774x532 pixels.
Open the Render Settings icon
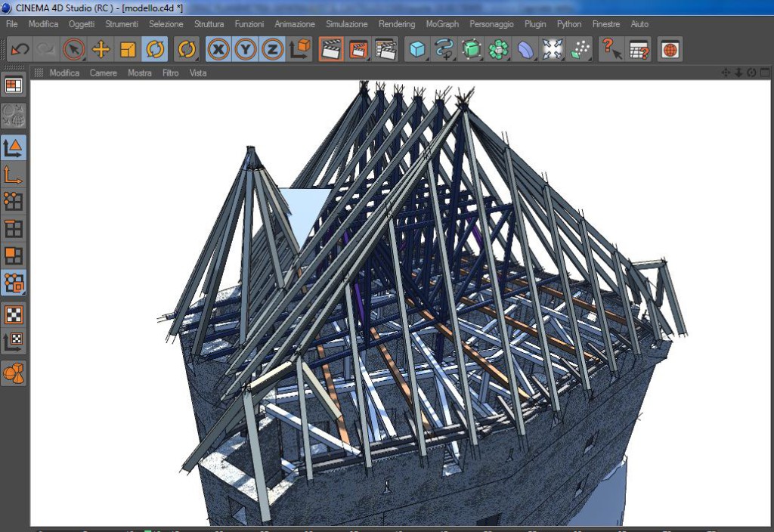[385, 50]
